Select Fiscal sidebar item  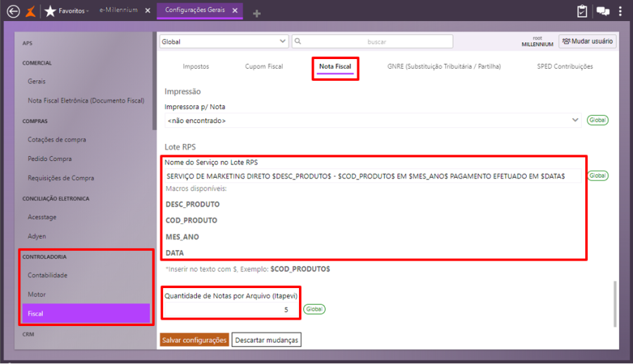[x=86, y=313]
